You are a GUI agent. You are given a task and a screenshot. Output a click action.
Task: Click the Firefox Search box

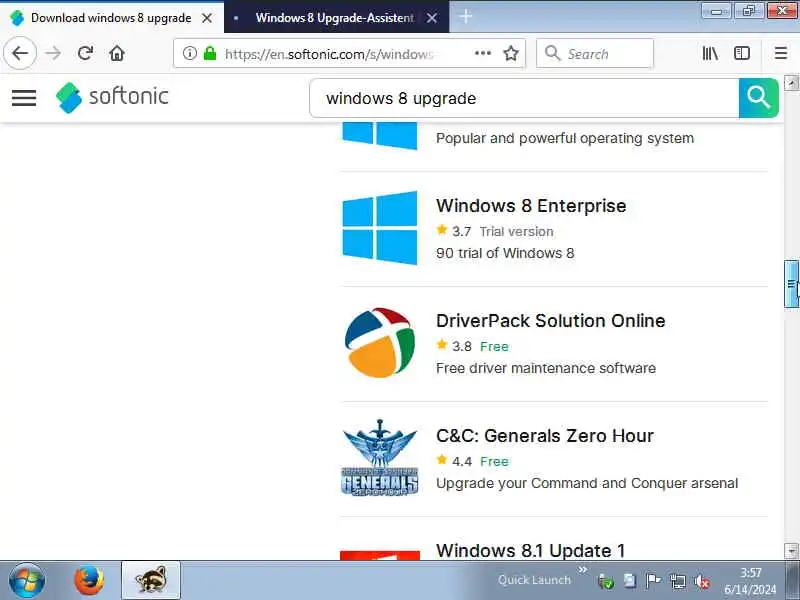(x=595, y=53)
